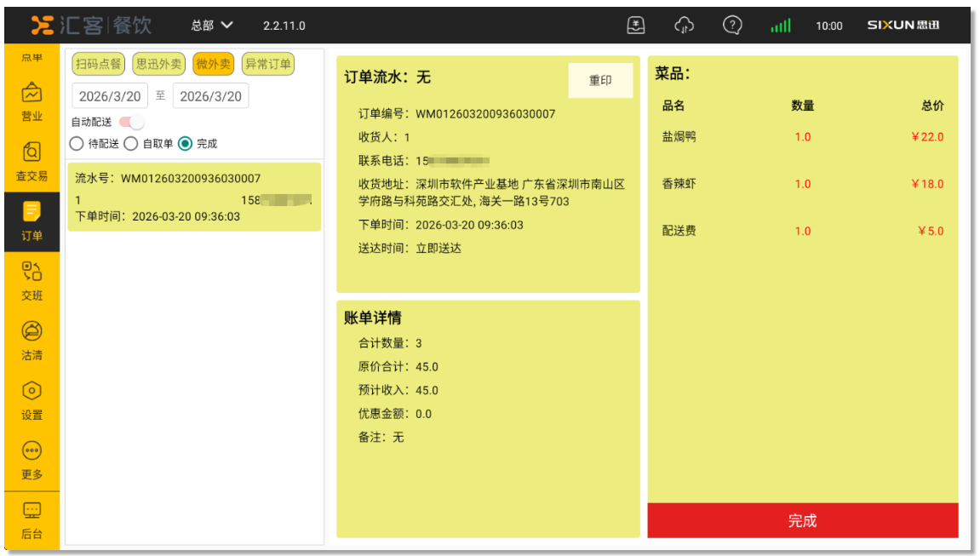Viewport: 980px width, 556px height.
Task: Open the 营业 (business) sidebar icon
Action: click(32, 101)
